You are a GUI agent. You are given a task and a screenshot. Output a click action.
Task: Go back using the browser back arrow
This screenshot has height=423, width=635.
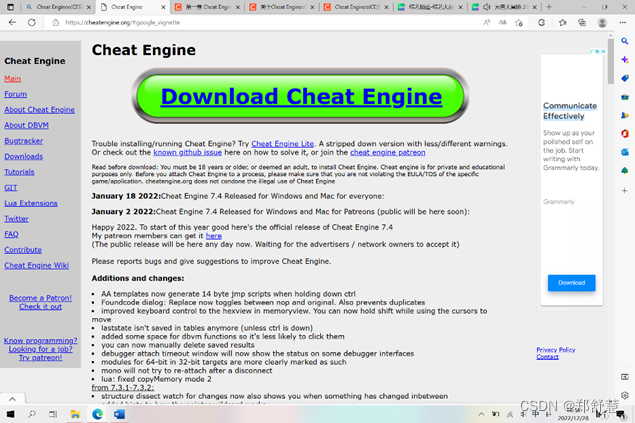click(12, 23)
